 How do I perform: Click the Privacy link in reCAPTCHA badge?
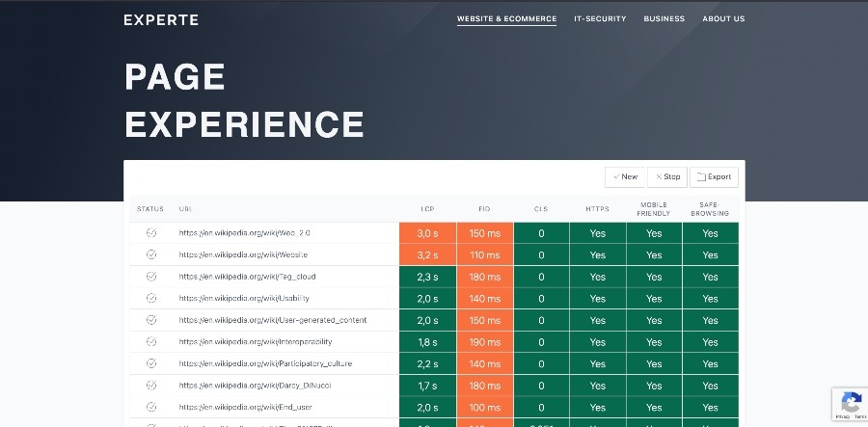pos(843,416)
